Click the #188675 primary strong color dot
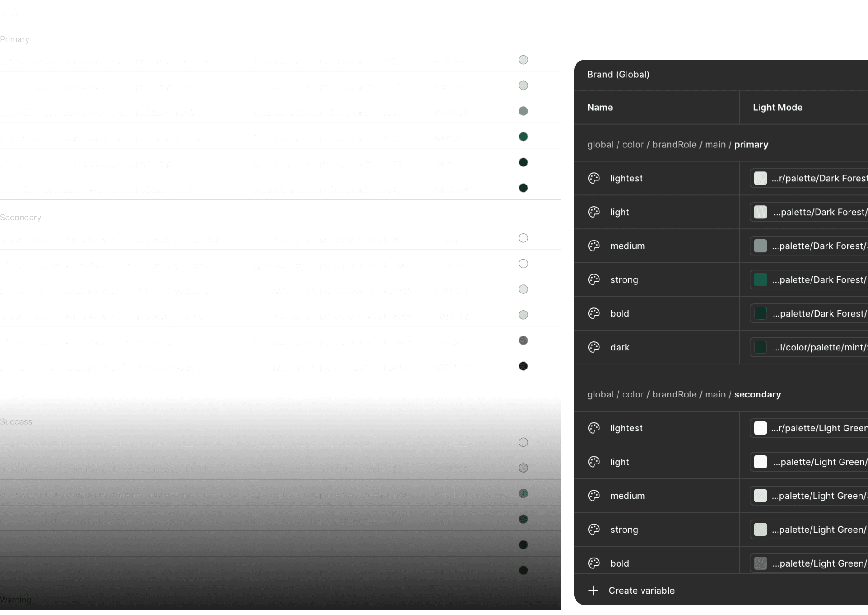The image size is (868, 615). click(523, 137)
